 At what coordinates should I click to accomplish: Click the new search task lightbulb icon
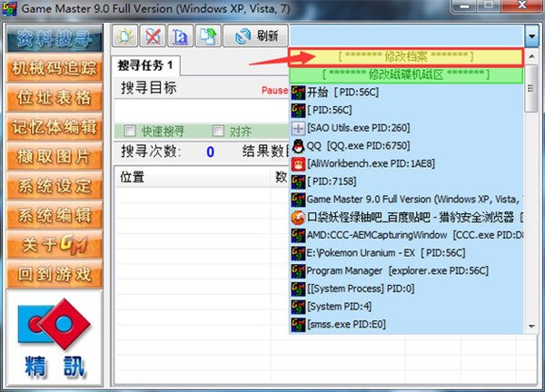(x=125, y=36)
